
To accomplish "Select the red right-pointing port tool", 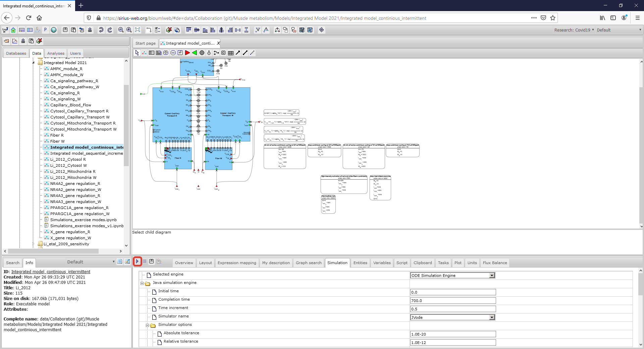I will tap(187, 53).
